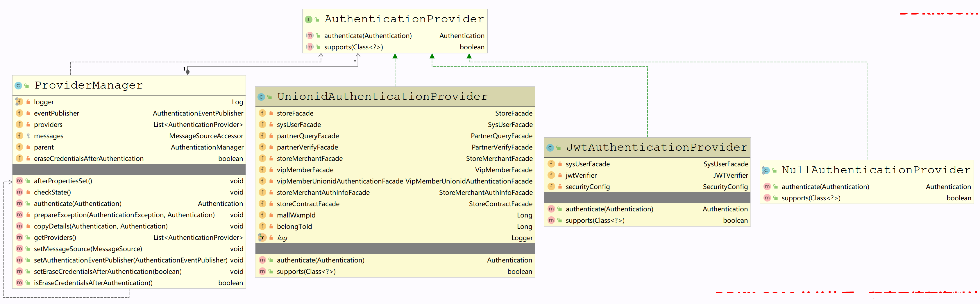This screenshot has height=304, width=980.
Task: Select the AuthenticationProvider interface title
Action: point(404,19)
